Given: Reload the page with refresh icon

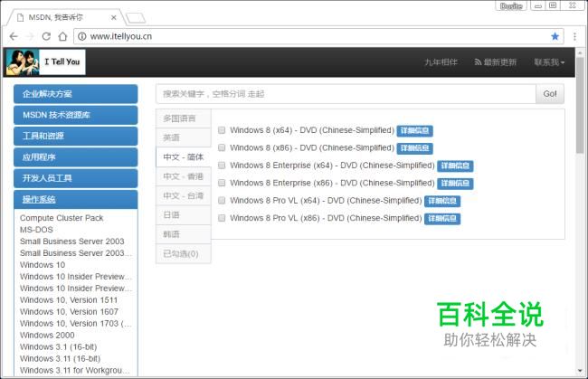Looking at the screenshot, I should [46, 36].
